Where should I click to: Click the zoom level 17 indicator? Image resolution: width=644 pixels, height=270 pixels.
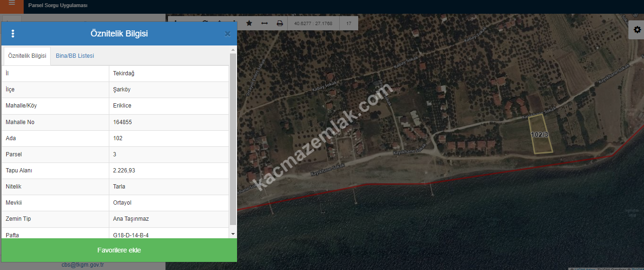[349, 23]
